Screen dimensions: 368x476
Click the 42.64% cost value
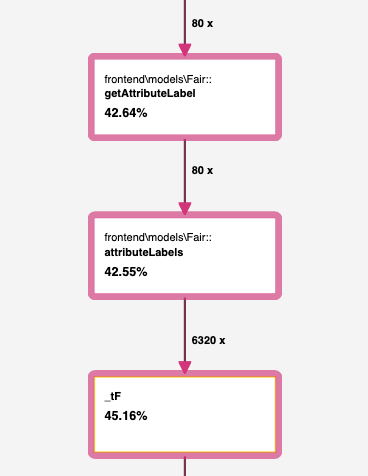tap(126, 113)
